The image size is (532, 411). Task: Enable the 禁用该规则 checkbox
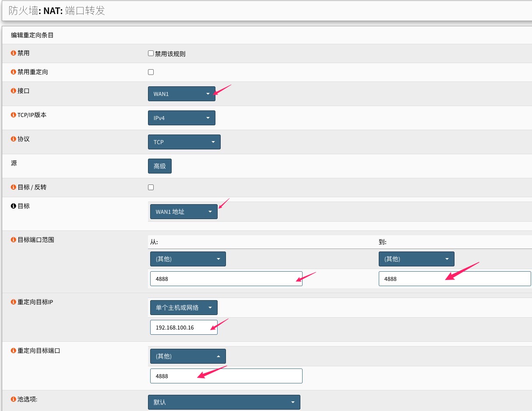pos(151,53)
